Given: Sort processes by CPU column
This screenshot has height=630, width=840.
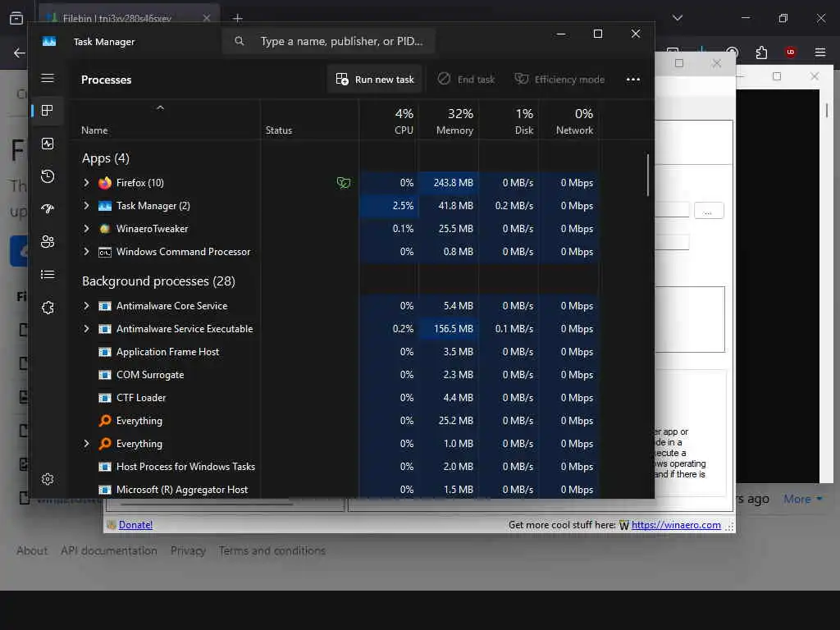Looking at the screenshot, I should tap(388, 120).
